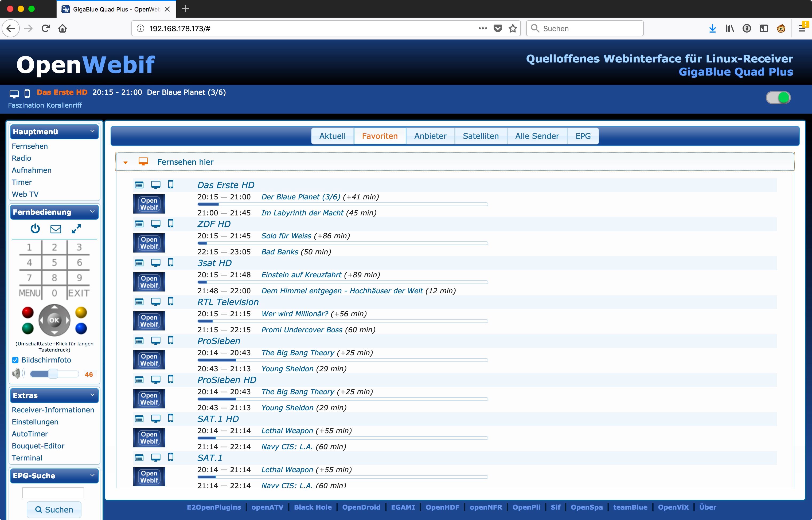Click the mobile stream icon for Das Erste HD
This screenshot has height=520, width=812.
click(x=171, y=184)
